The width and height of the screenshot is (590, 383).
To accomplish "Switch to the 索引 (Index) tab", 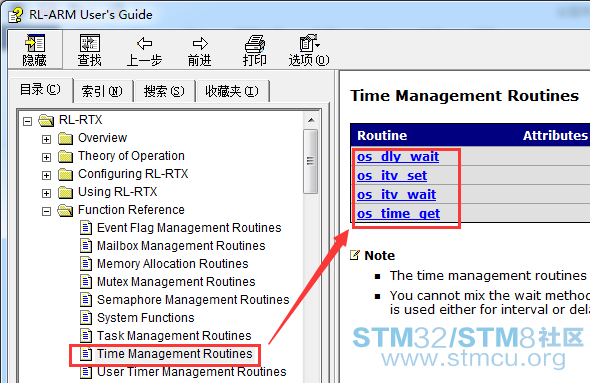I will 102,91.
